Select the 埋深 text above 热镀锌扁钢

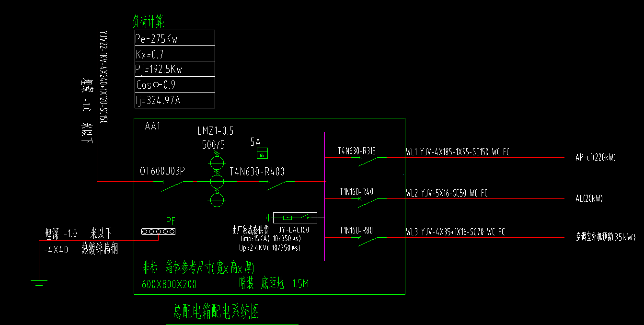(x=78, y=234)
